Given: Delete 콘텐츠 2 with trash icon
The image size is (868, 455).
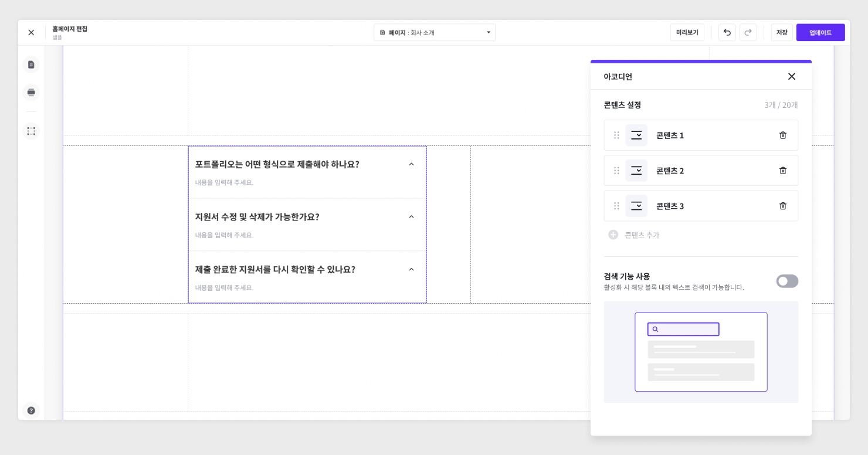Looking at the screenshot, I should point(782,171).
